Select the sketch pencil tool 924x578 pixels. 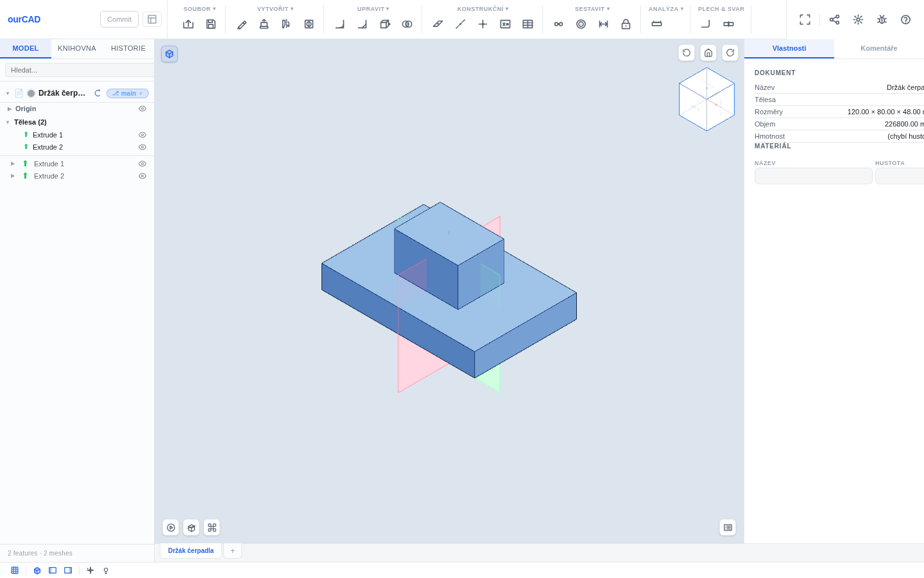click(x=242, y=24)
